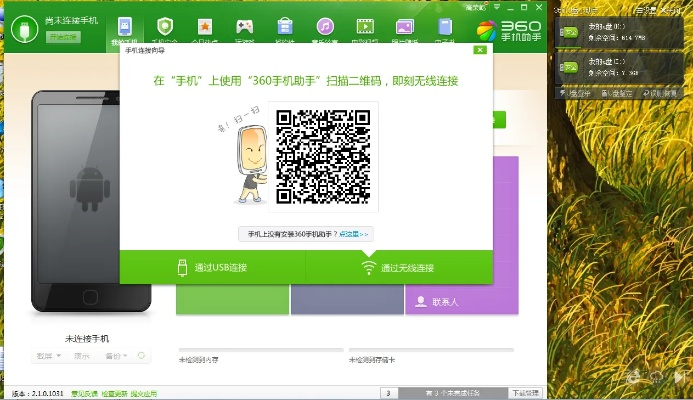Click the green tile below the dialog
The width and height of the screenshot is (693, 400).
coord(232,299)
